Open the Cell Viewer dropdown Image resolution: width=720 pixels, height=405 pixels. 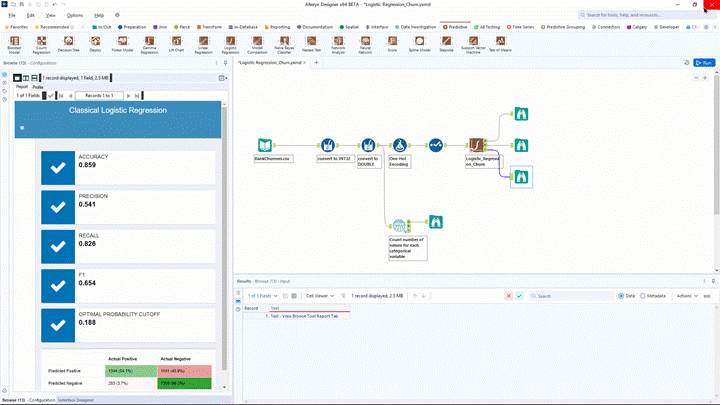[320, 296]
